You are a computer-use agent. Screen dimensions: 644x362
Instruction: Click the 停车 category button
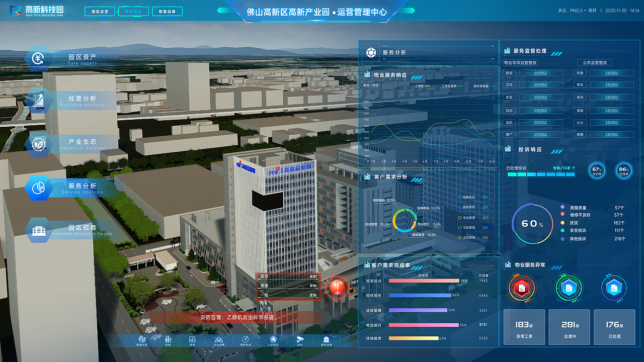point(580,85)
